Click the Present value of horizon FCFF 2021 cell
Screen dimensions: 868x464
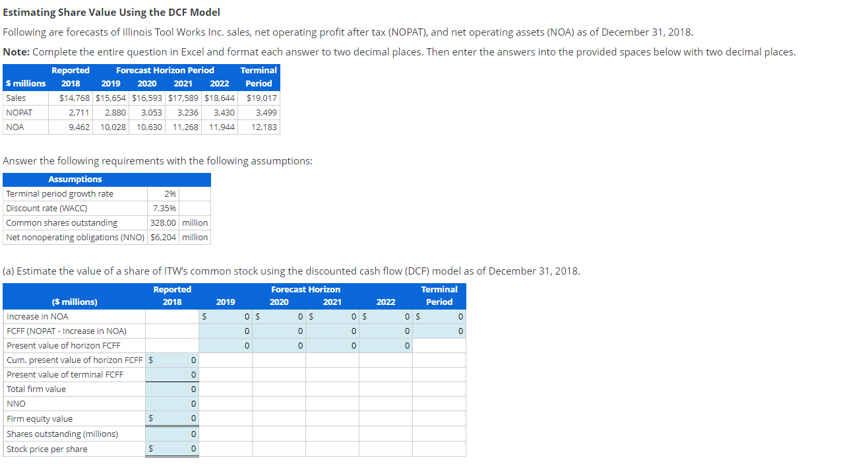(x=333, y=345)
